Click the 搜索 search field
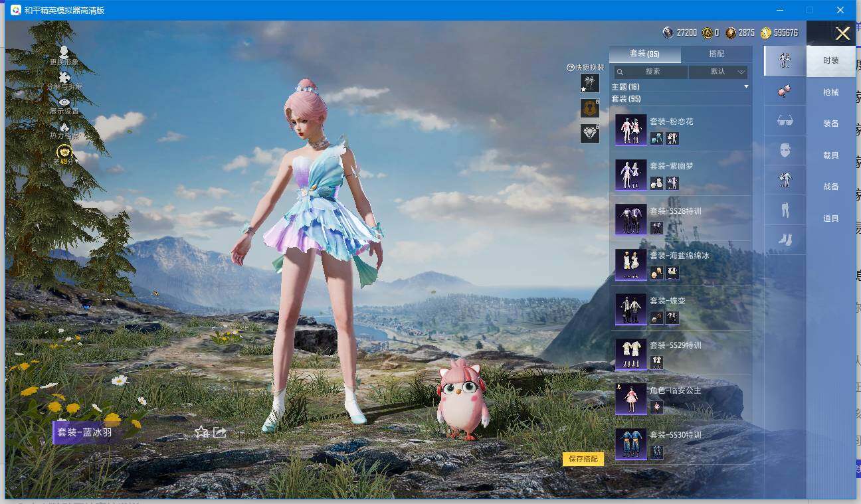The height and width of the screenshot is (504, 861). 651,72
